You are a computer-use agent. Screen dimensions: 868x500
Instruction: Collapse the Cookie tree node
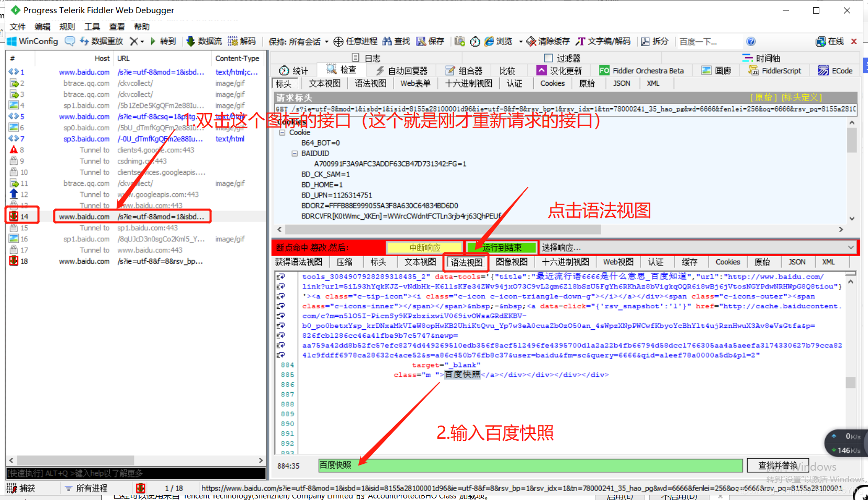point(283,132)
